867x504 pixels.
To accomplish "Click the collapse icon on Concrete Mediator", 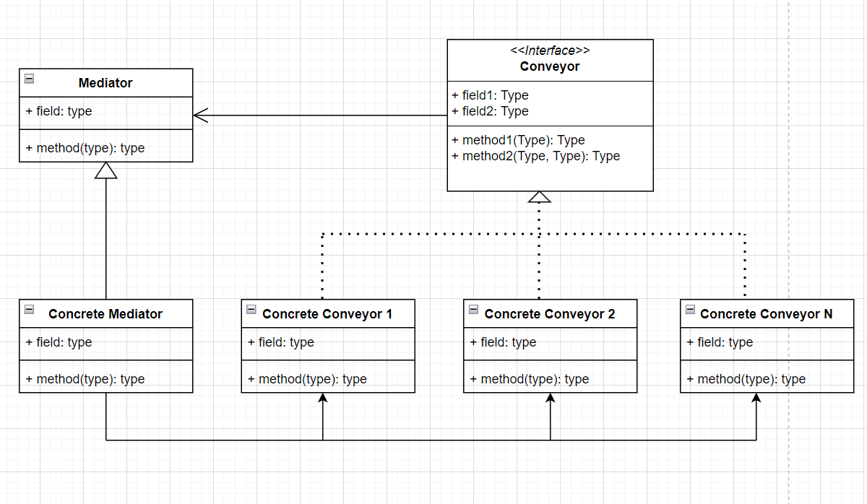I will click(29, 308).
